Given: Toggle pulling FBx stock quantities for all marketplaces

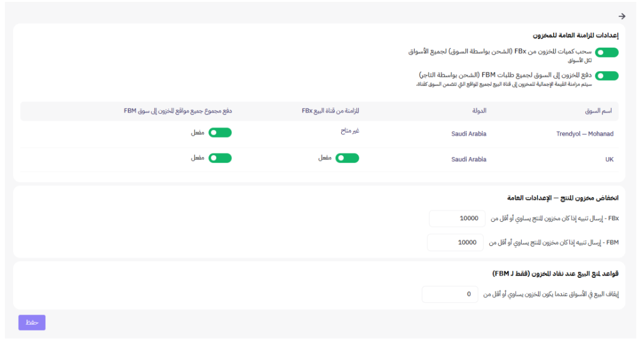Looking at the screenshot, I should tap(607, 53).
